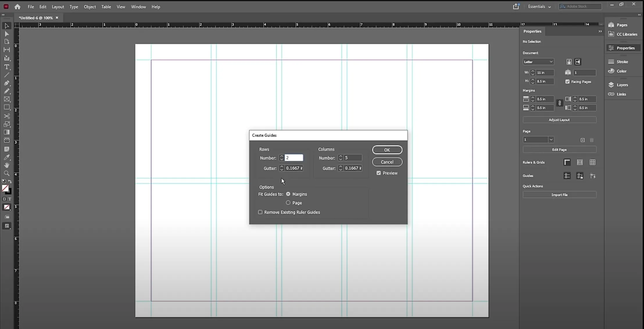
Task: Open the Letter page size dropdown
Action: pos(538,62)
